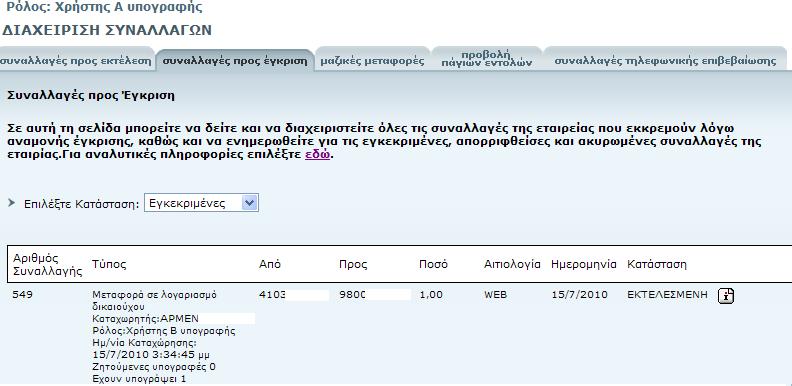792x386 pixels.
Task: Click the Ποσό column header
Action: coord(433,264)
